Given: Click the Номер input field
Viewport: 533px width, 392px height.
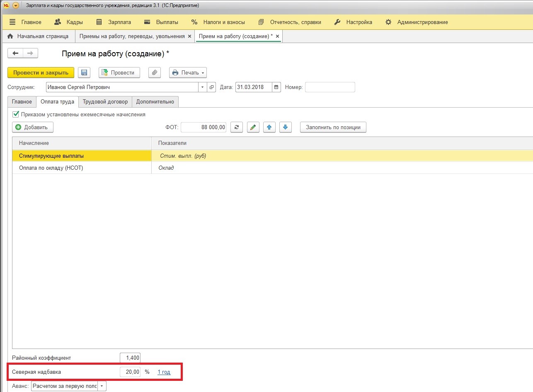Looking at the screenshot, I should pos(330,87).
